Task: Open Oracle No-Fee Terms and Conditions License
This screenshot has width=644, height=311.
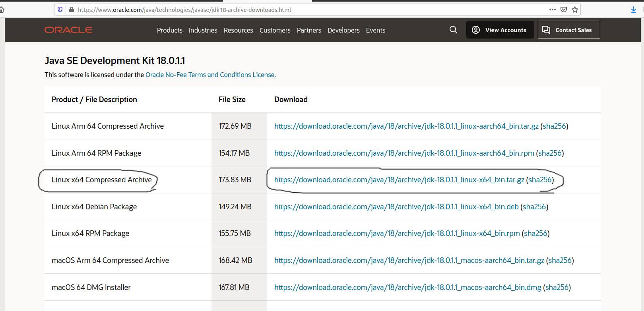Action: 210,75
